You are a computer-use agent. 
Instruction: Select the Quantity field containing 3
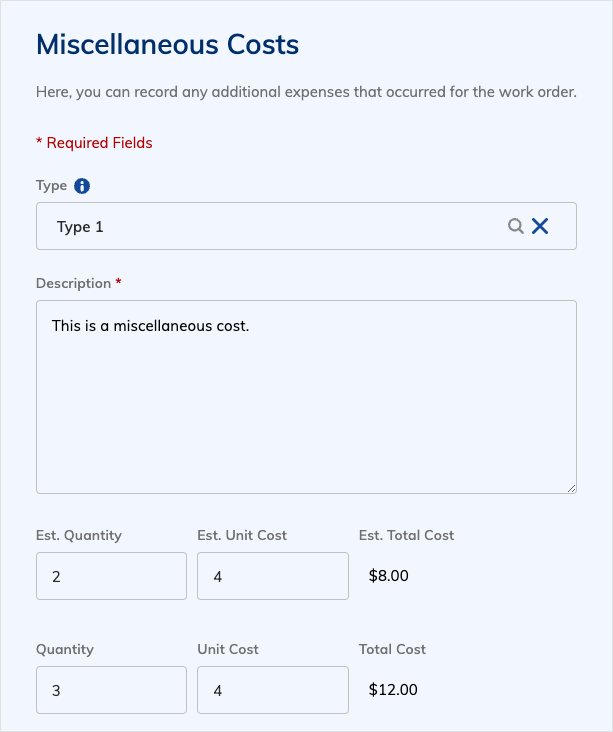click(112, 690)
